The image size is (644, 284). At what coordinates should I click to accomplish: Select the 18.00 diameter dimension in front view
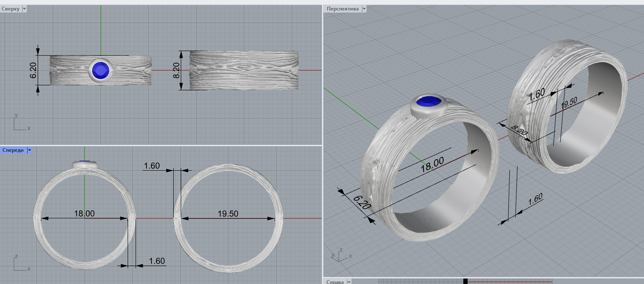(85, 214)
